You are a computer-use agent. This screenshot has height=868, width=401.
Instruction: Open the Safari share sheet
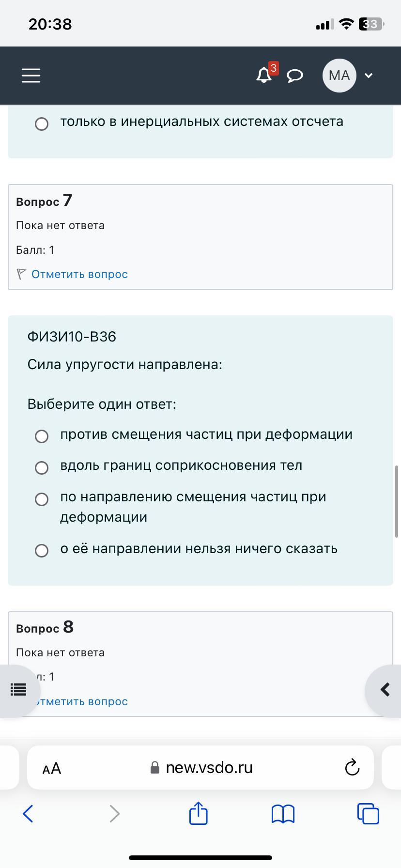point(199,812)
